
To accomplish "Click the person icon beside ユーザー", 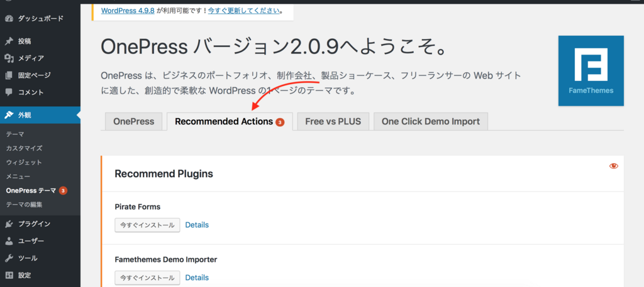I will click(9, 241).
